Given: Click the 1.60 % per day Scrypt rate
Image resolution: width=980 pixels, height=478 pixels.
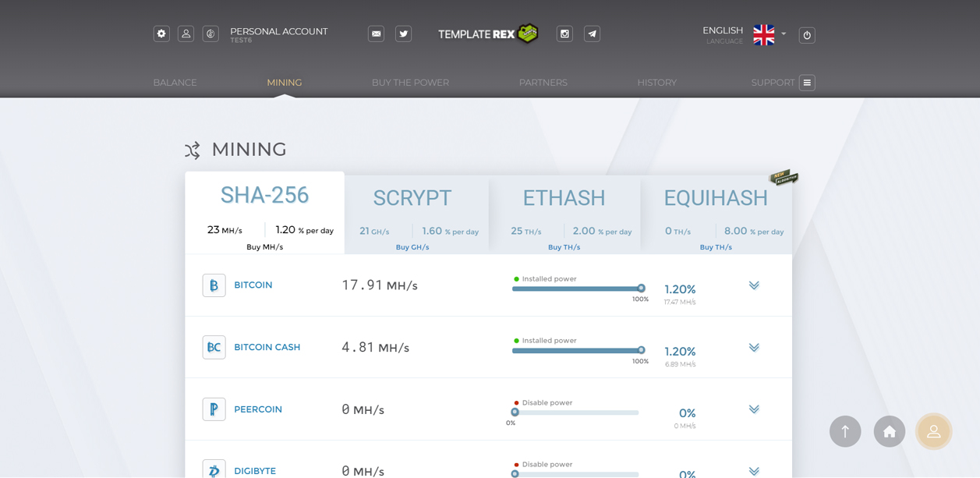Looking at the screenshot, I should (x=451, y=231).
